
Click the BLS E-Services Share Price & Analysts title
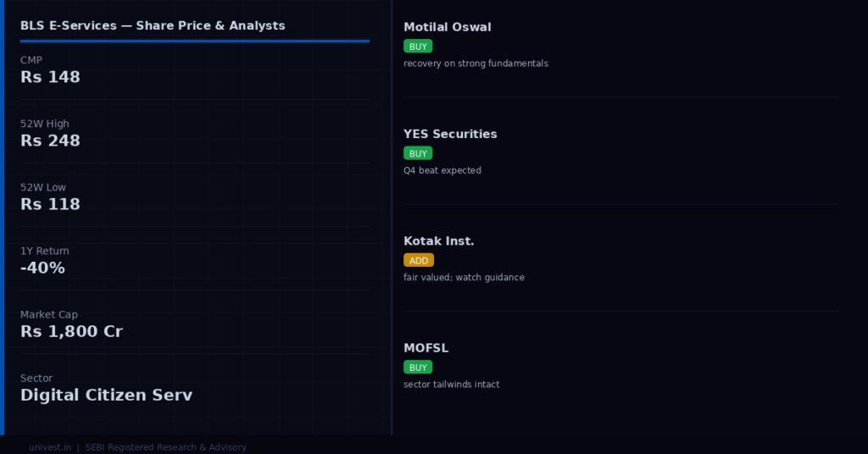[153, 26]
